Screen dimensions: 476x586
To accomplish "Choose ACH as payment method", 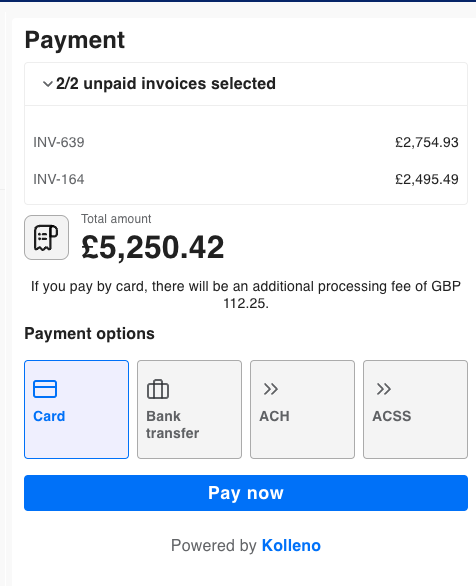I will 302,409.
